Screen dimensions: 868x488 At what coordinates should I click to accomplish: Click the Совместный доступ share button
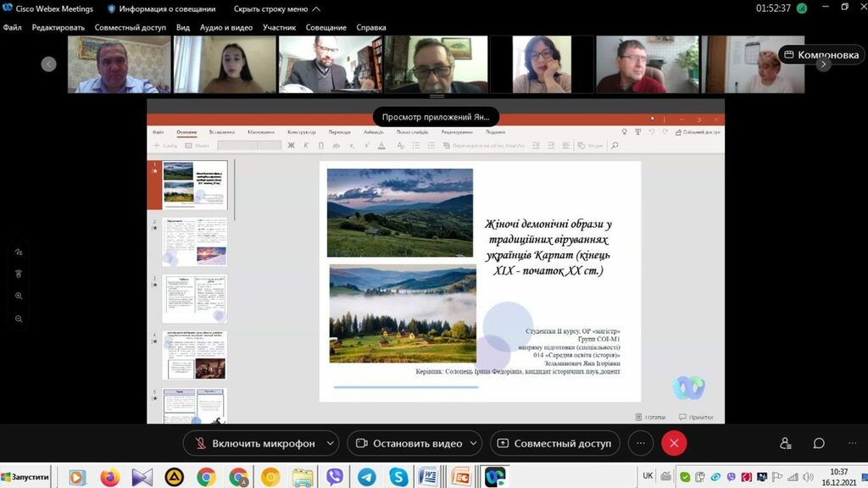point(554,443)
